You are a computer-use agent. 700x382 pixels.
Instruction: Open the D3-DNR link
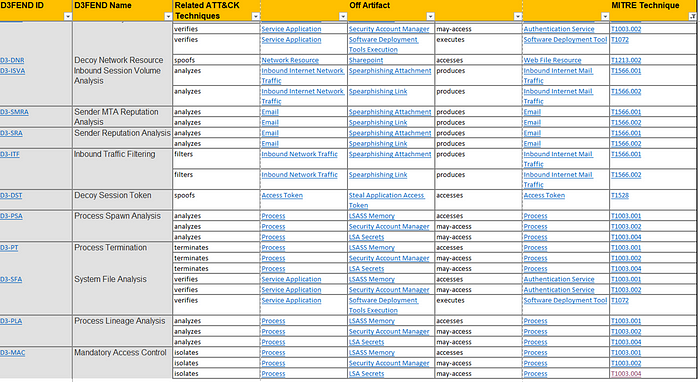[x=12, y=60]
